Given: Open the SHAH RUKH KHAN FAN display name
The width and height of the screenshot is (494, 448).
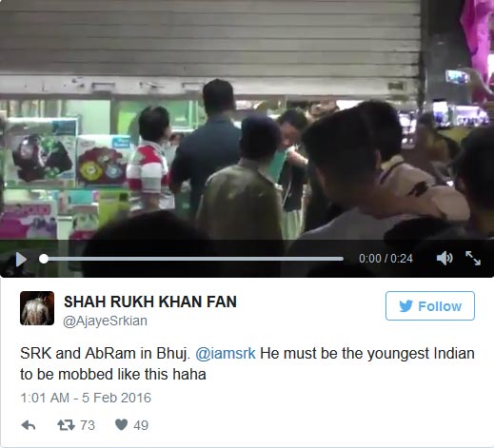Looking at the screenshot, I should tap(150, 302).
